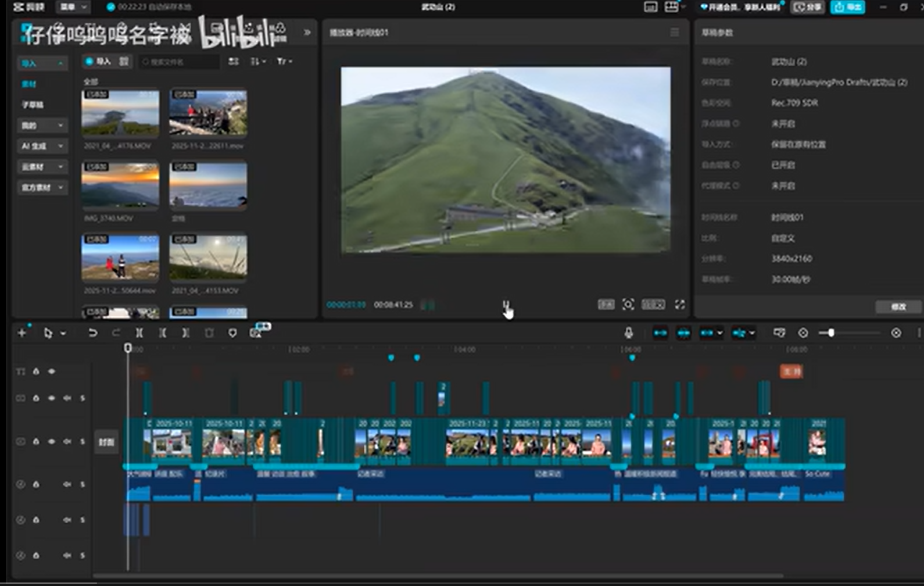
Task: Click the microphone record voiceover icon
Action: pyautogui.click(x=628, y=333)
